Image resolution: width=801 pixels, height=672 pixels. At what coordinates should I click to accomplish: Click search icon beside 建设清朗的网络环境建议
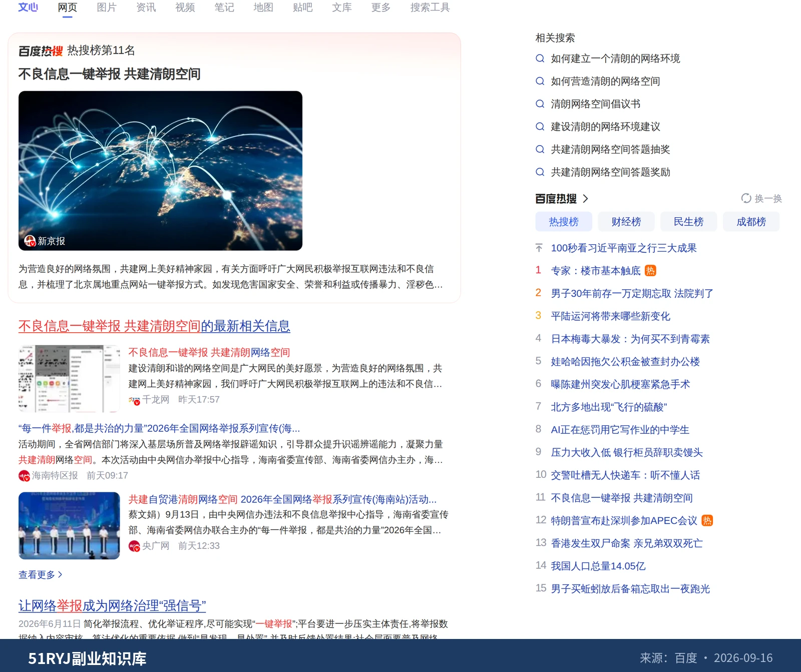click(x=540, y=127)
